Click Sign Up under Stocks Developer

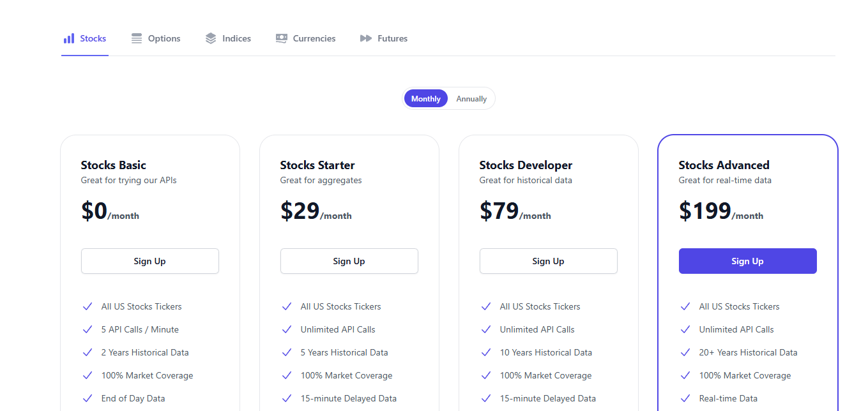(x=548, y=261)
